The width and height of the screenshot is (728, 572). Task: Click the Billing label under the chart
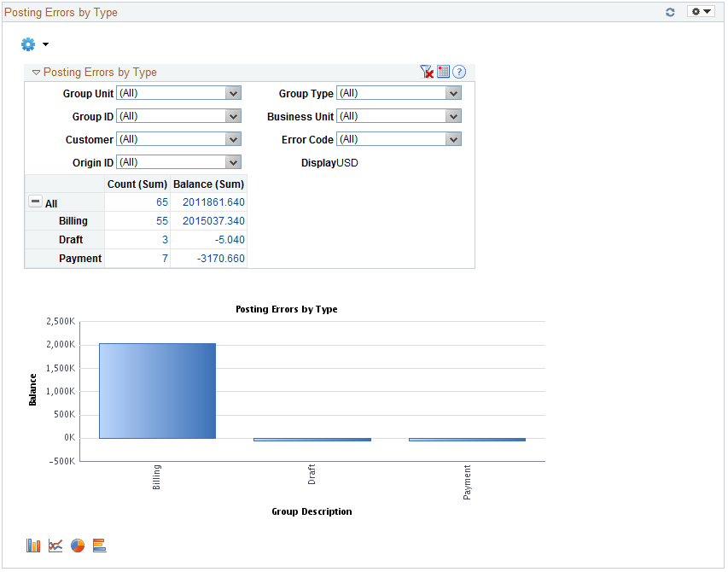click(x=156, y=477)
